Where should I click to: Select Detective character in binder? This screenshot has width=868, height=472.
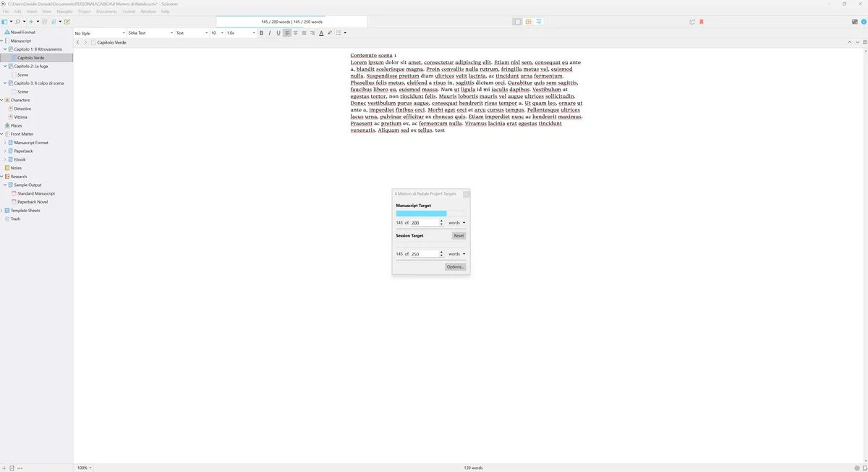pos(22,109)
